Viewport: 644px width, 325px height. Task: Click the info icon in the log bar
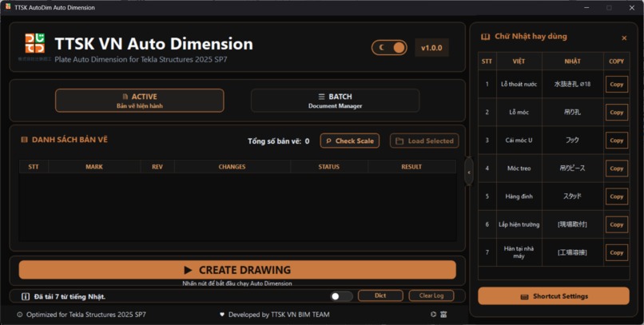tap(26, 296)
